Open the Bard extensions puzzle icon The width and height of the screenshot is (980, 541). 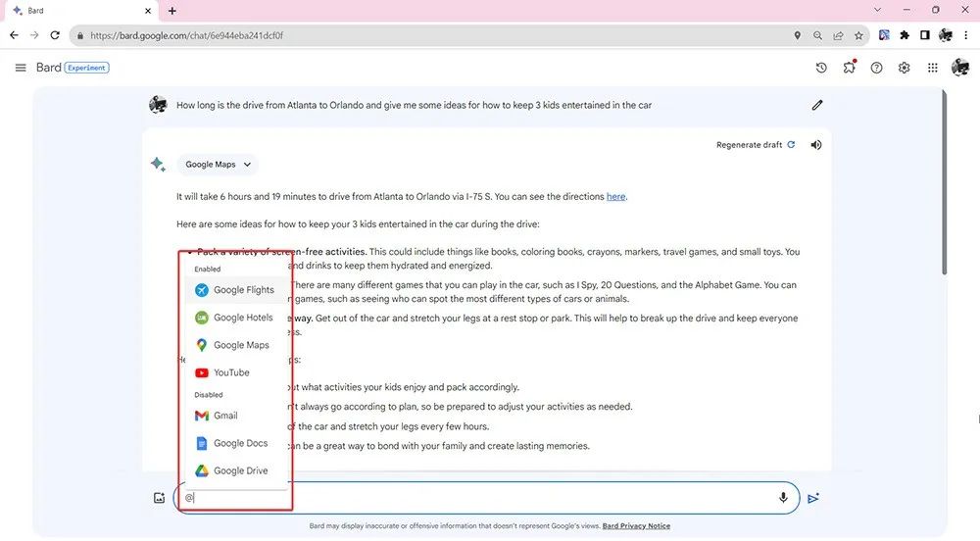tap(849, 67)
